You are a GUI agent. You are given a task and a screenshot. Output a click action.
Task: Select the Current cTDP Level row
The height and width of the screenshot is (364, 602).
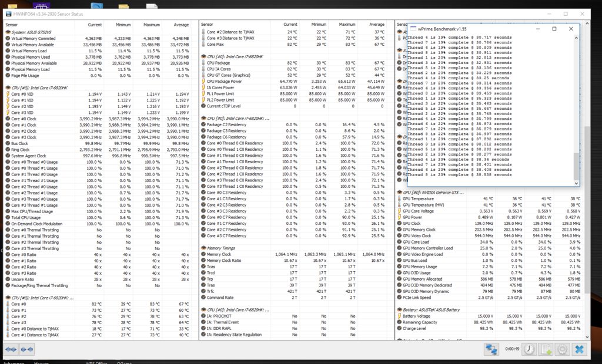click(x=294, y=106)
